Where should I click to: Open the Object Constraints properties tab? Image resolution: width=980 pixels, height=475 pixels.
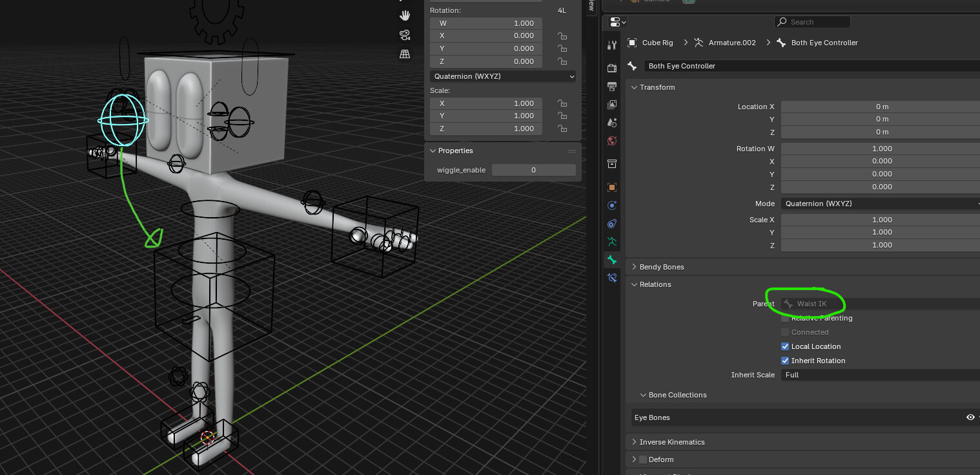(612, 223)
